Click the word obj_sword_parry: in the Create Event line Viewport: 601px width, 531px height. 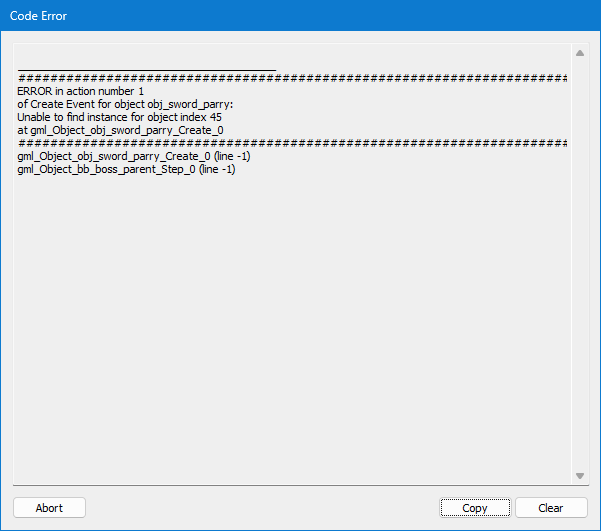pos(190,104)
